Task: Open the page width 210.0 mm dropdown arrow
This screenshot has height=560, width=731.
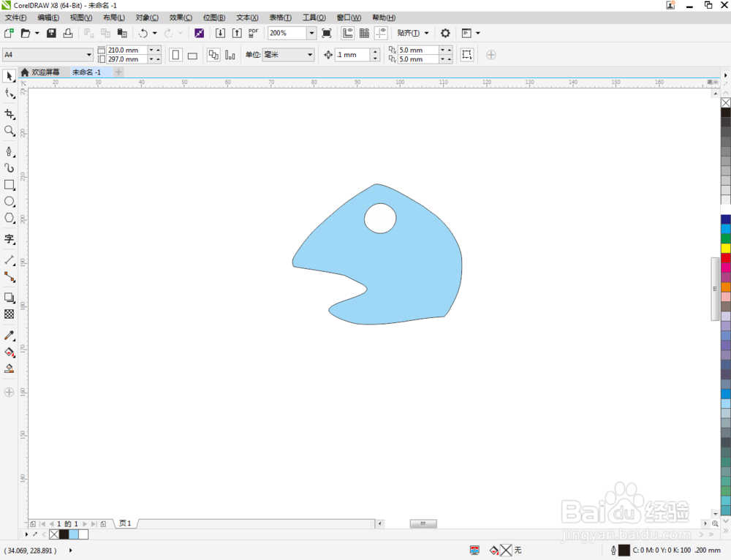Action: tap(151, 50)
